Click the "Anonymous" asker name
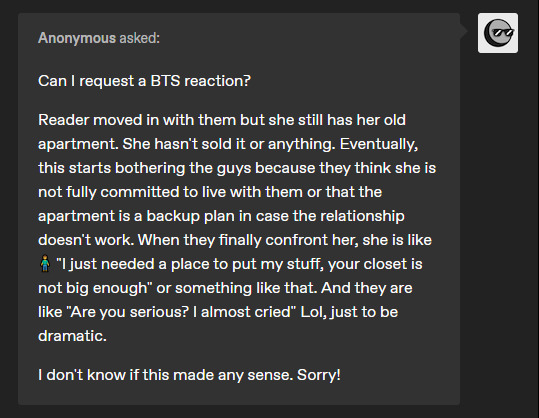This screenshot has width=539, height=418. pyautogui.click(x=77, y=38)
